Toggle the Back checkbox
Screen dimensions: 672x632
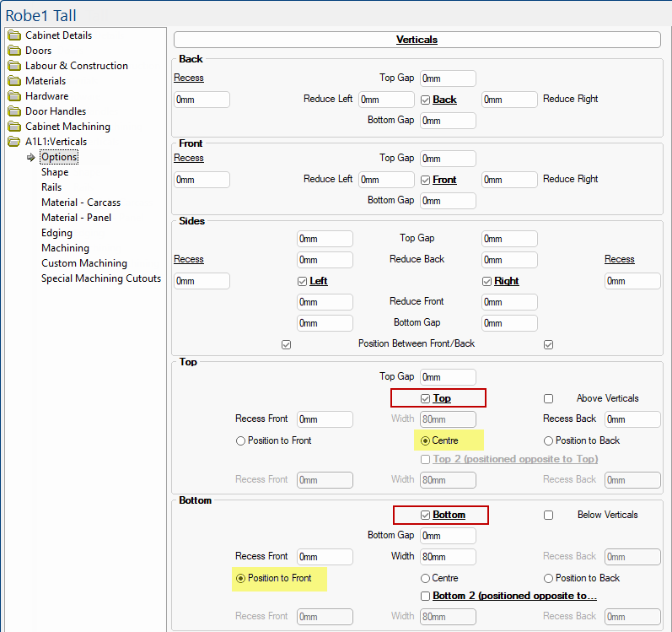click(425, 100)
